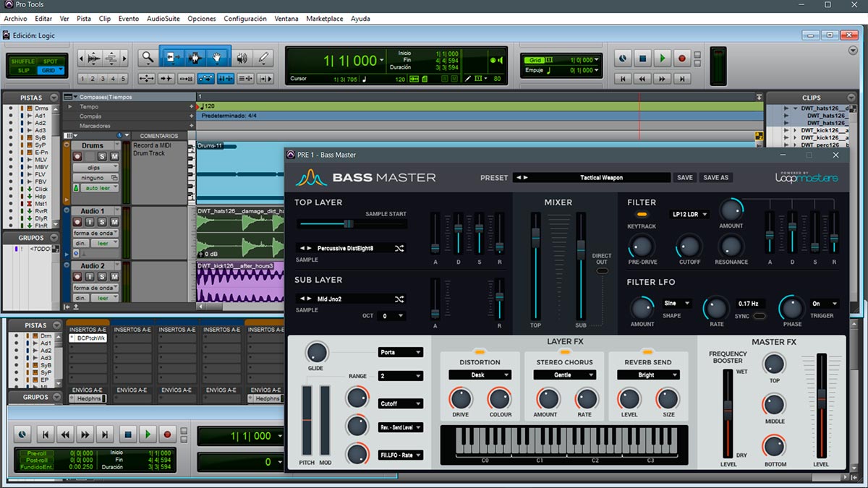The image size is (868, 488).
Task: Open the Marketplace menu
Action: click(x=324, y=19)
